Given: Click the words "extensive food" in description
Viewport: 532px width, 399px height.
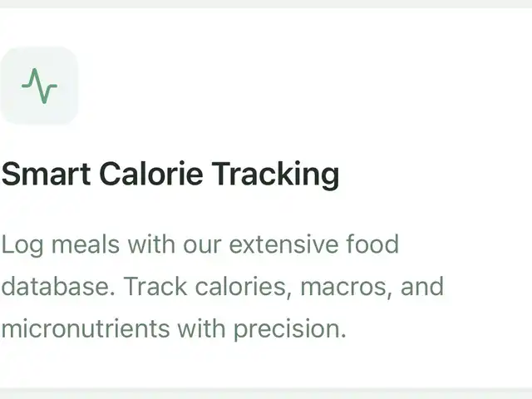Looking at the screenshot, I should (314, 245).
